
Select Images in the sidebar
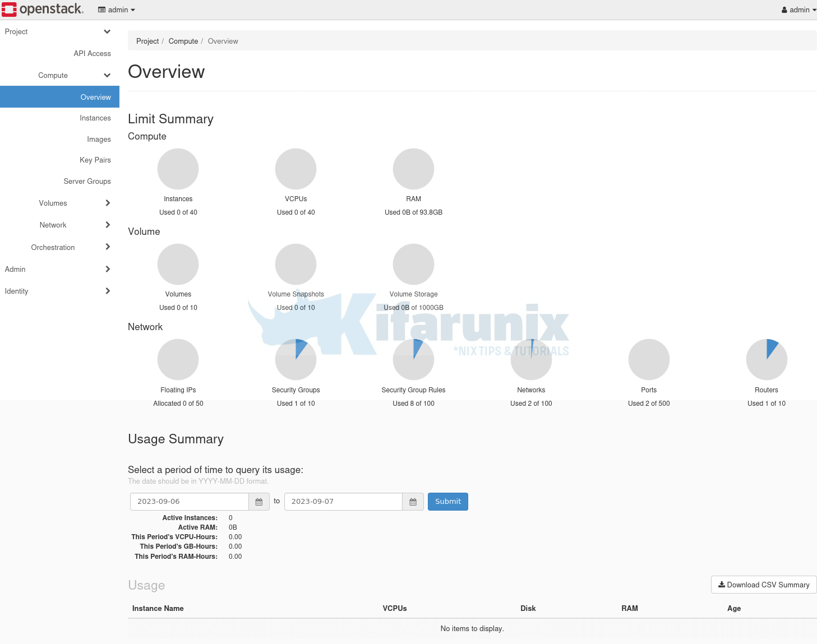99,139
